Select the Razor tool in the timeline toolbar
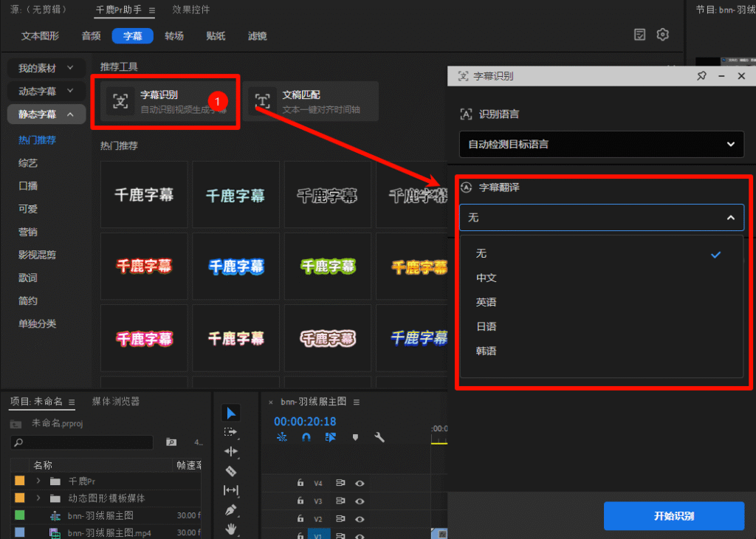Viewport: 756px width, 539px height. click(231, 470)
